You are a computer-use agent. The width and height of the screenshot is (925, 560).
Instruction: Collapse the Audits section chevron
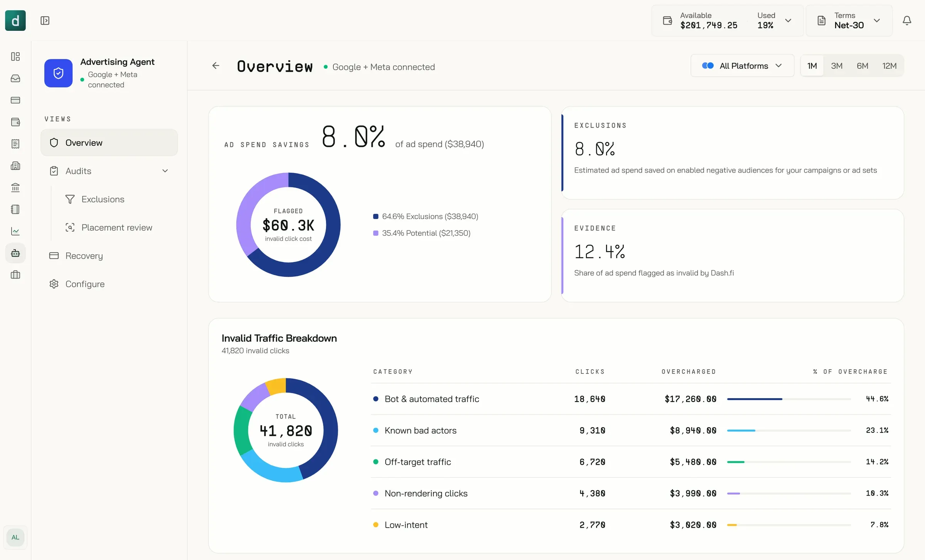click(x=165, y=171)
